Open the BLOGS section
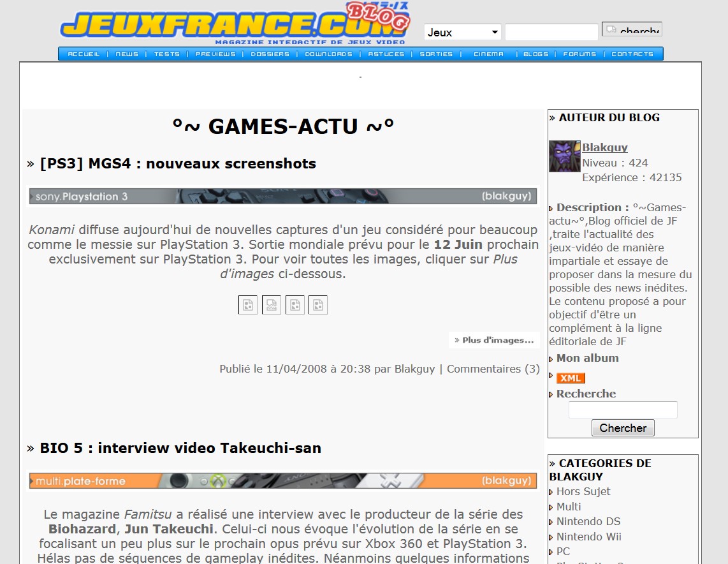 535,54
